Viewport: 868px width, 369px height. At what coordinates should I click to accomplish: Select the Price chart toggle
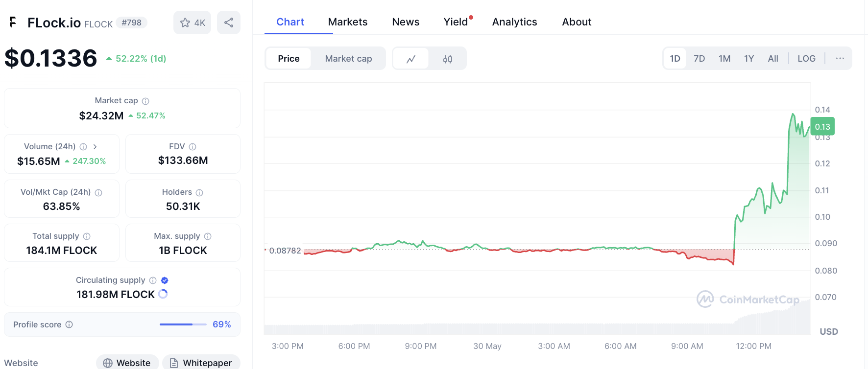[x=289, y=59]
